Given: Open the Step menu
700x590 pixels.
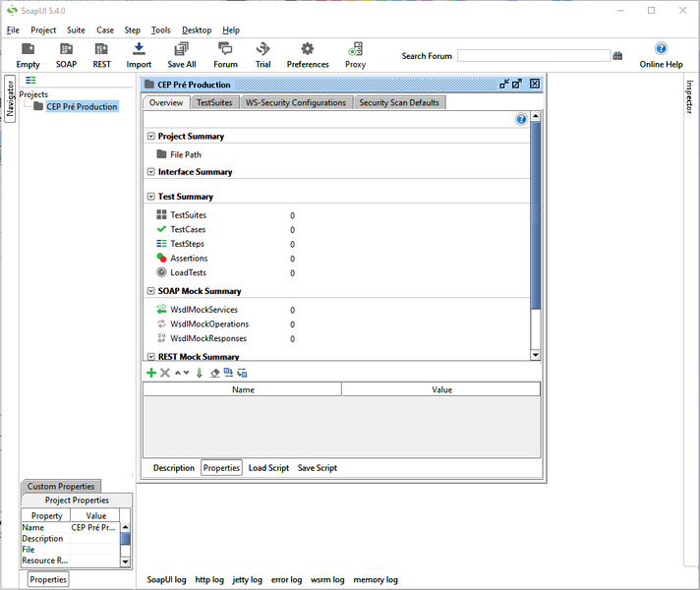Looking at the screenshot, I should pyautogui.click(x=132, y=29).
